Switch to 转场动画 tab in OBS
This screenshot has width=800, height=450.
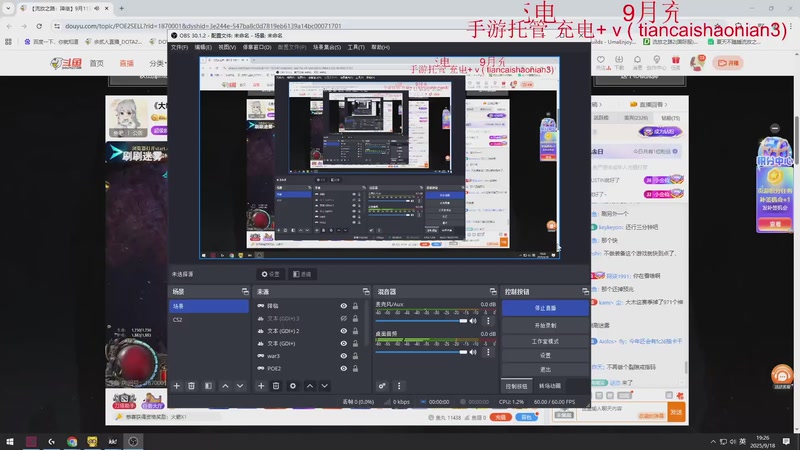(550, 386)
